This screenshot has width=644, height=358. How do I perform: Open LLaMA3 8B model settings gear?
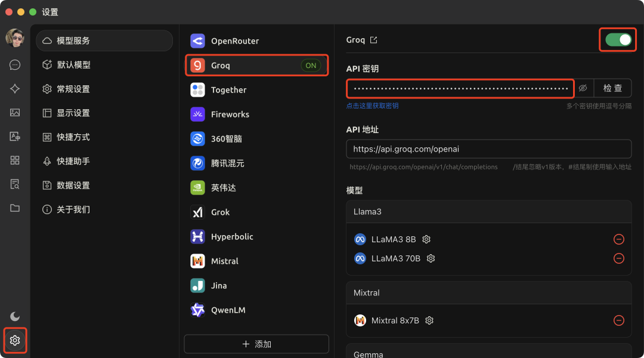(x=426, y=239)
